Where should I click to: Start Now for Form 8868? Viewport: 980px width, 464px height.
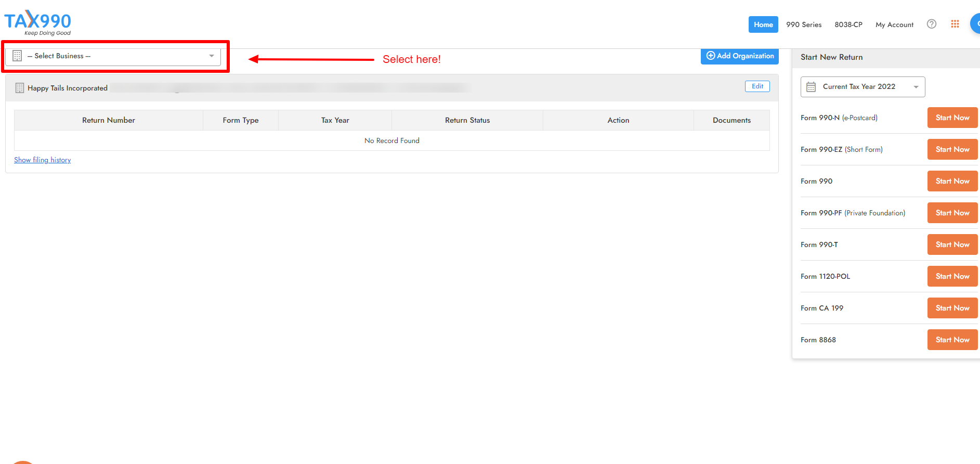click(952, 340)
